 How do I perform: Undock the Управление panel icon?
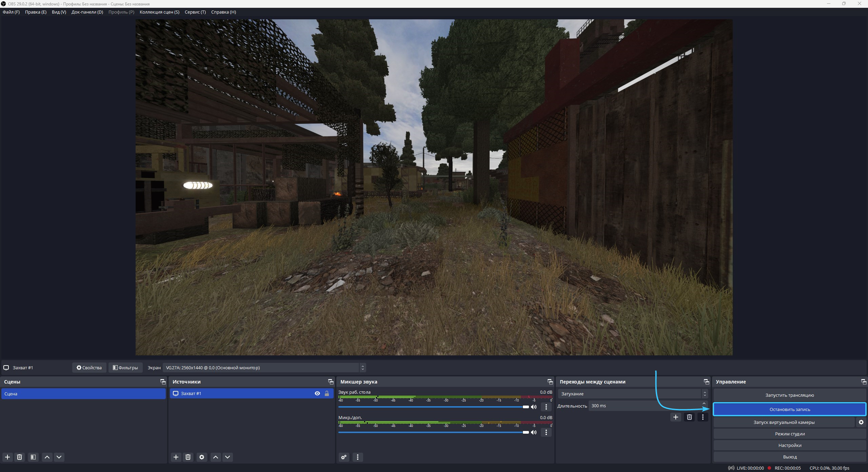pos(864,382)
